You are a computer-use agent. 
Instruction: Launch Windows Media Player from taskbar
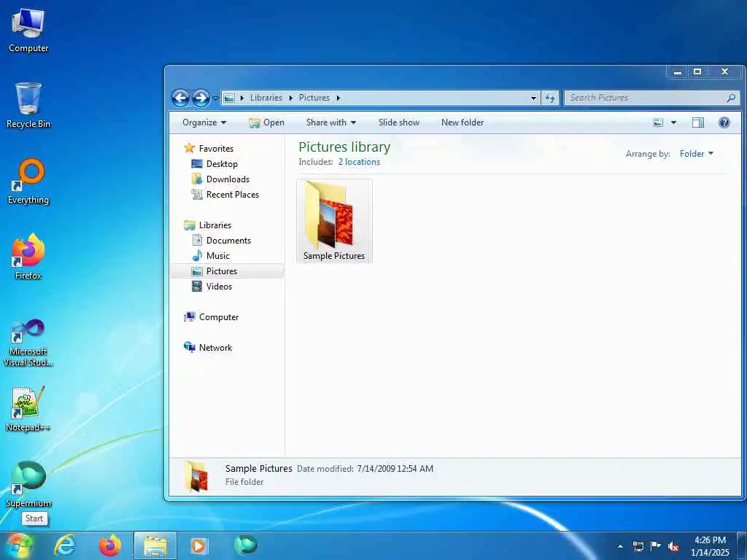199,545
